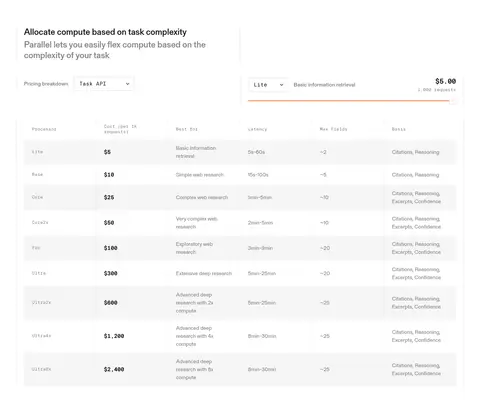Click the Processor column header
The width and height of the screenshot is (480, 413).
44,129
